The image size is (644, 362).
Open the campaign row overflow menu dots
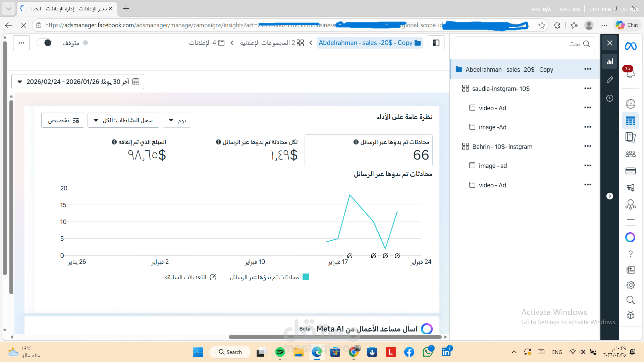(x=588, y=69)
